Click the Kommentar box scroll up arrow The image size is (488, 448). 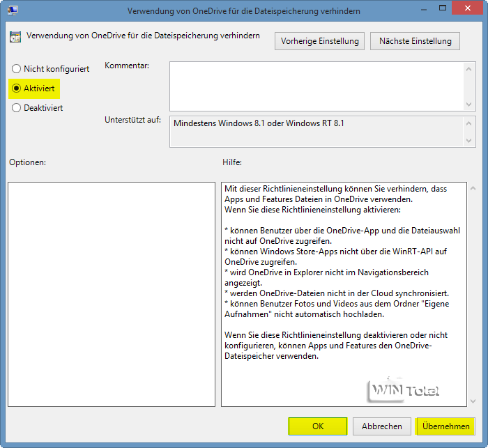[469, 69]
